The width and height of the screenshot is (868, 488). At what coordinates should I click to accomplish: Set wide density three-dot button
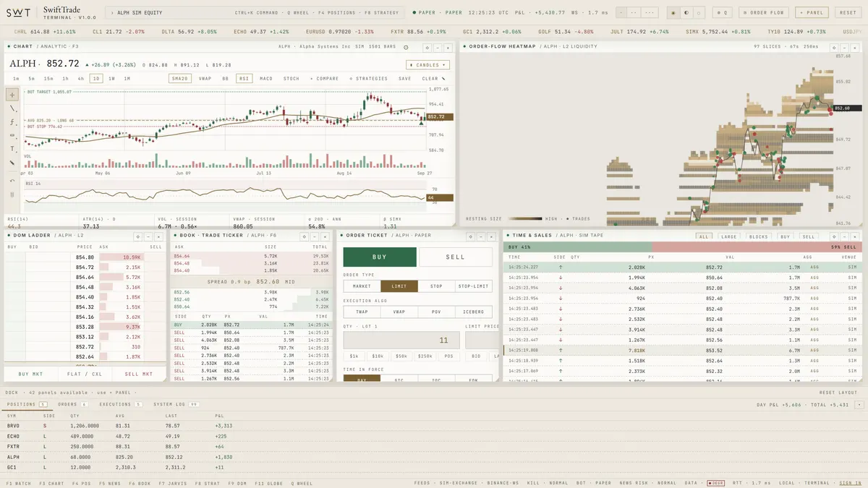(x=650, y=13)
